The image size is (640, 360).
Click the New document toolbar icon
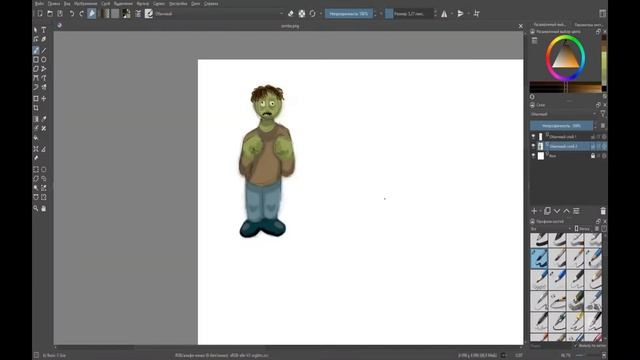40,13
